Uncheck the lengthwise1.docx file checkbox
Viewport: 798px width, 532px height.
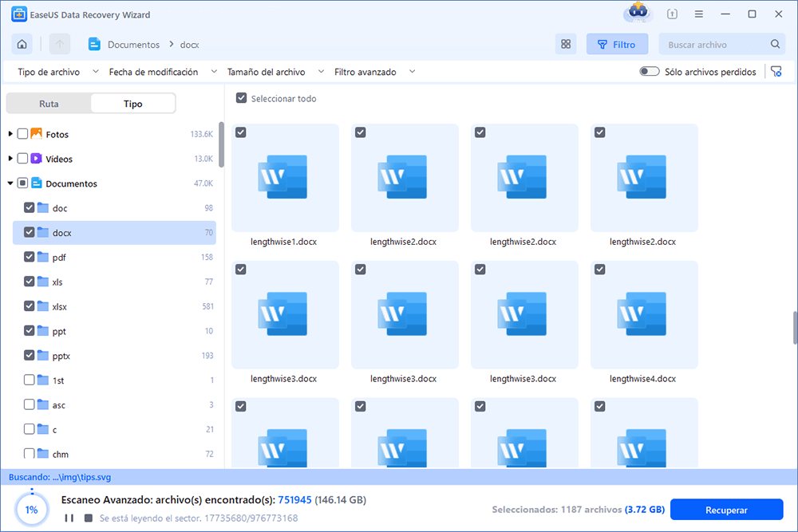[x=241, y=132]
